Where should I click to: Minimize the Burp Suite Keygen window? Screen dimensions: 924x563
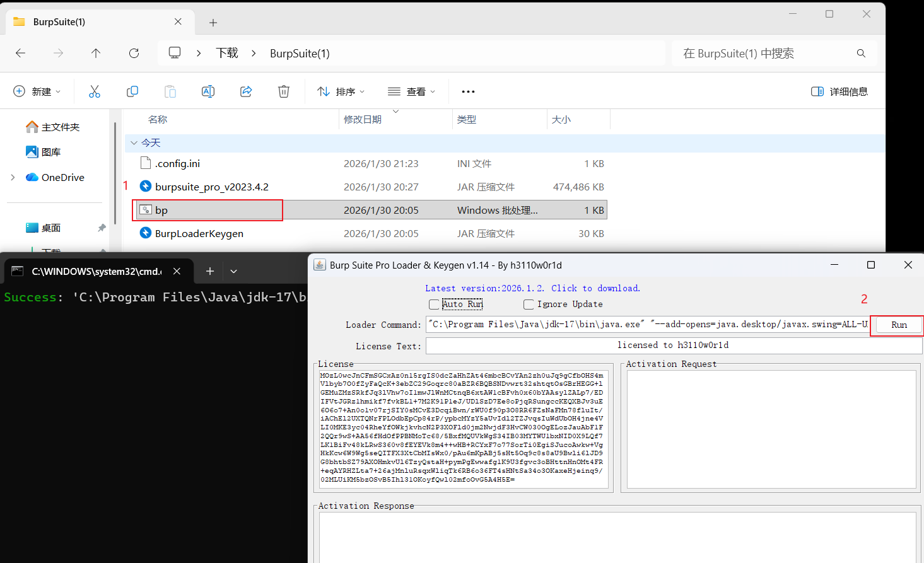click(x=834, y=265)
